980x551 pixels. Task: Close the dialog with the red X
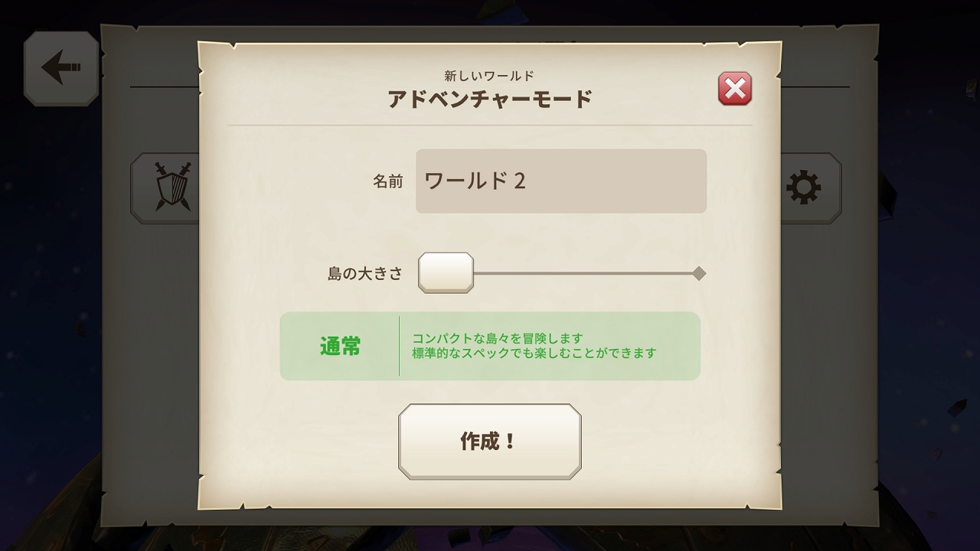[x=735, y=89]
